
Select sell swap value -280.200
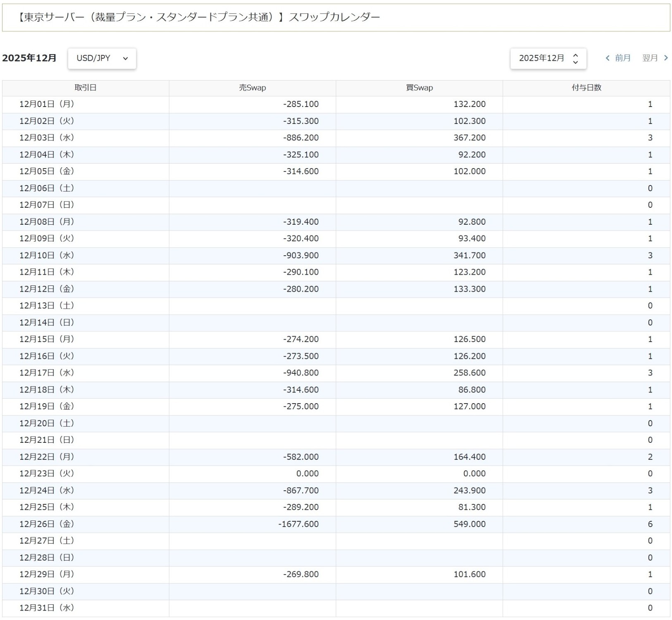[301, 289]
